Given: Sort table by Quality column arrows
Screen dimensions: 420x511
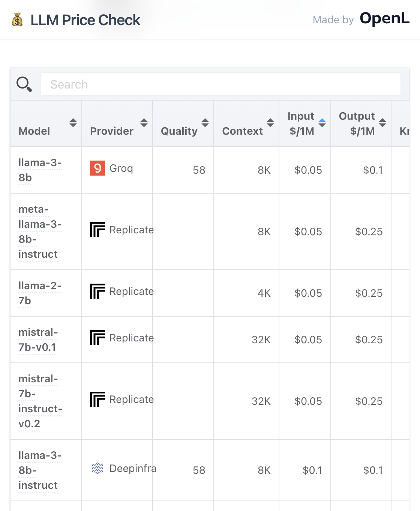Looking at the screenshot, I should (x=205, y=123).
